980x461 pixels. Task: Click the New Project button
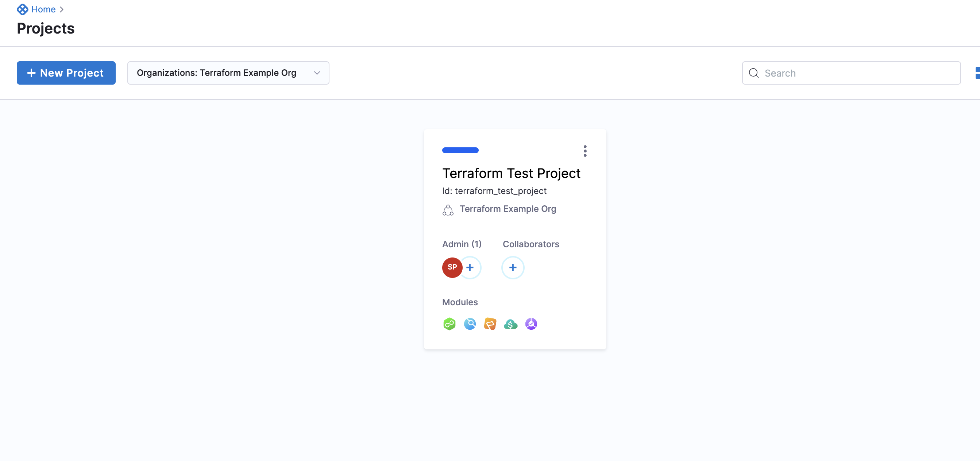66,73
